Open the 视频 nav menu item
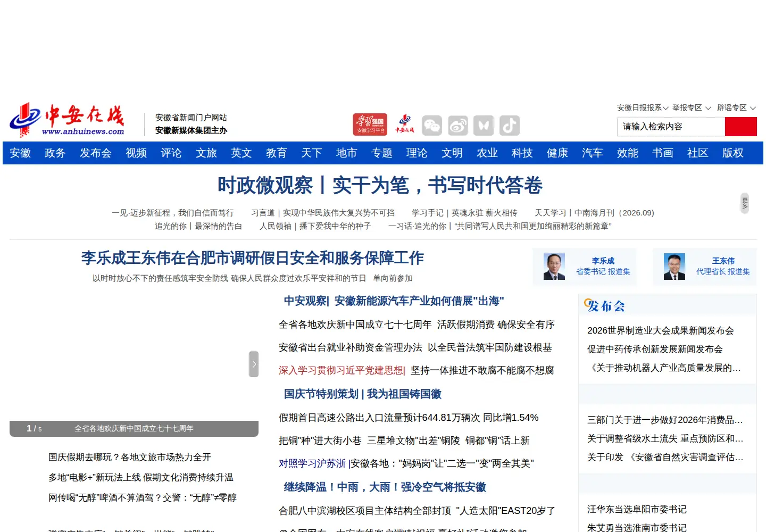766x532 pixels. tap(136, 153)
